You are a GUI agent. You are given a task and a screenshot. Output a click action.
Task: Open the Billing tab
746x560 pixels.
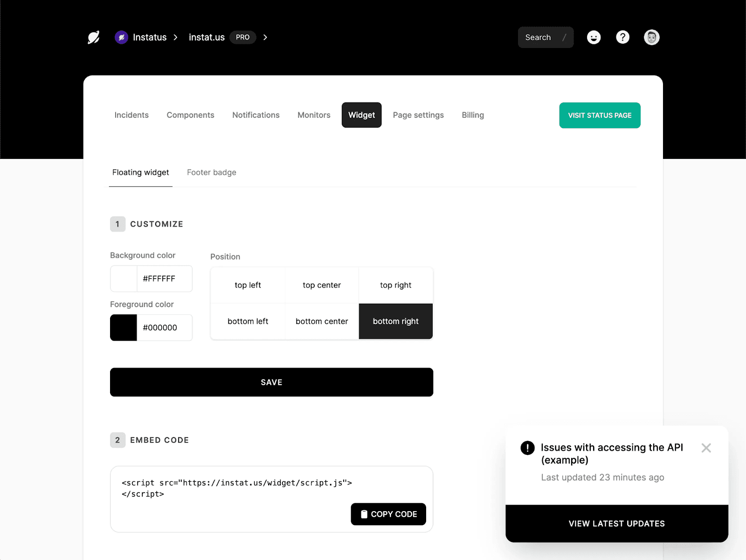(473, 115)
